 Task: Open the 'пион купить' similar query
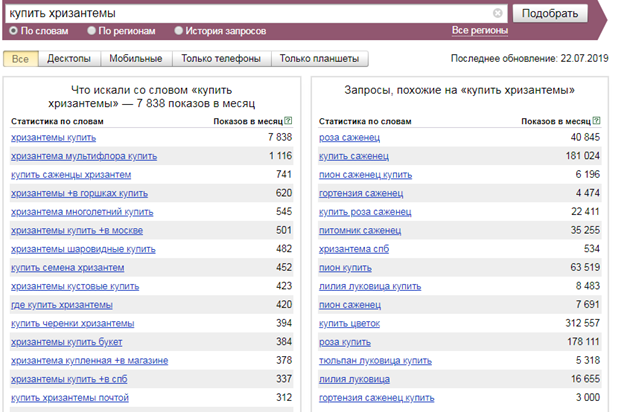click(x=345, y=268)
